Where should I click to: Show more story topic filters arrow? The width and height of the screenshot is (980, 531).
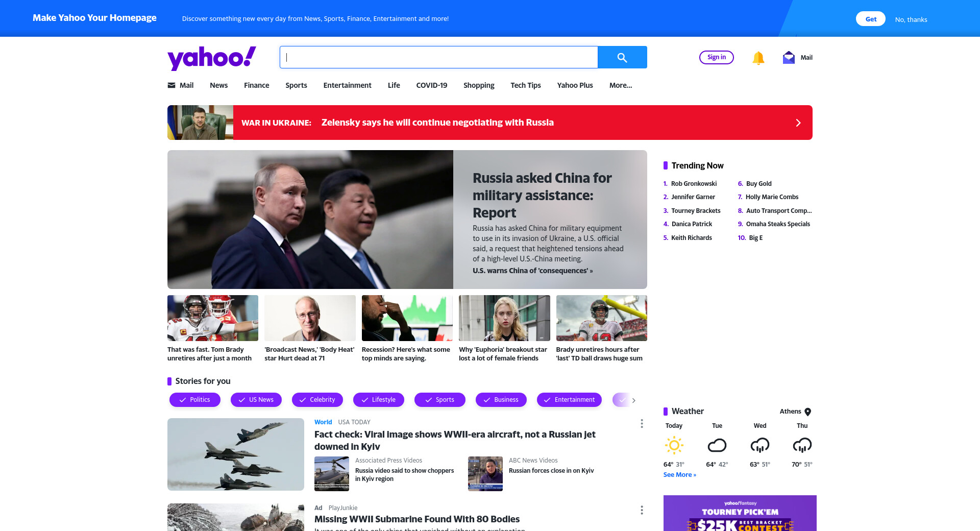(x=634, y=400)
